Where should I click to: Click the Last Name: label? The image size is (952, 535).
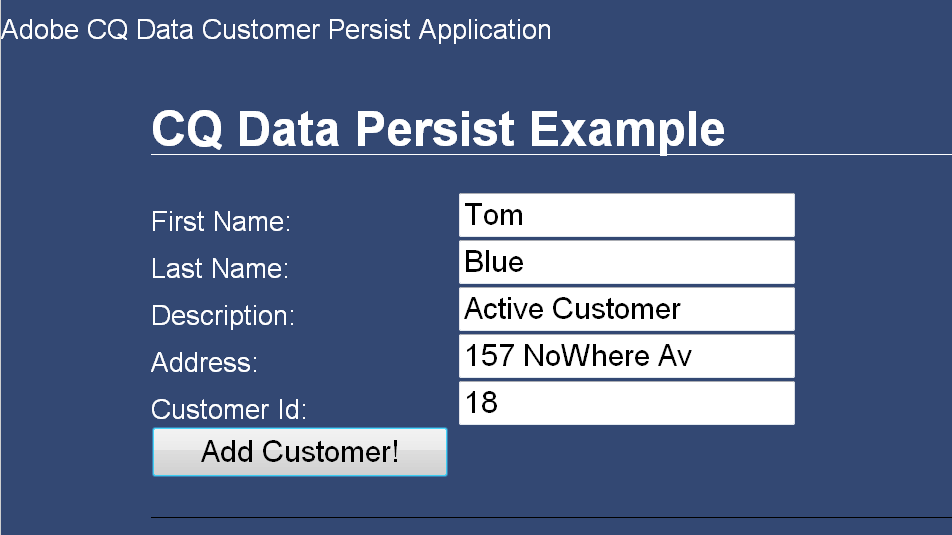coord(219,269)
